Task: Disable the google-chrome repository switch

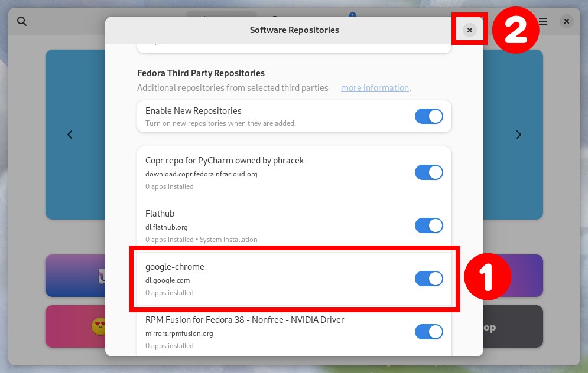Action: point(428,279)
